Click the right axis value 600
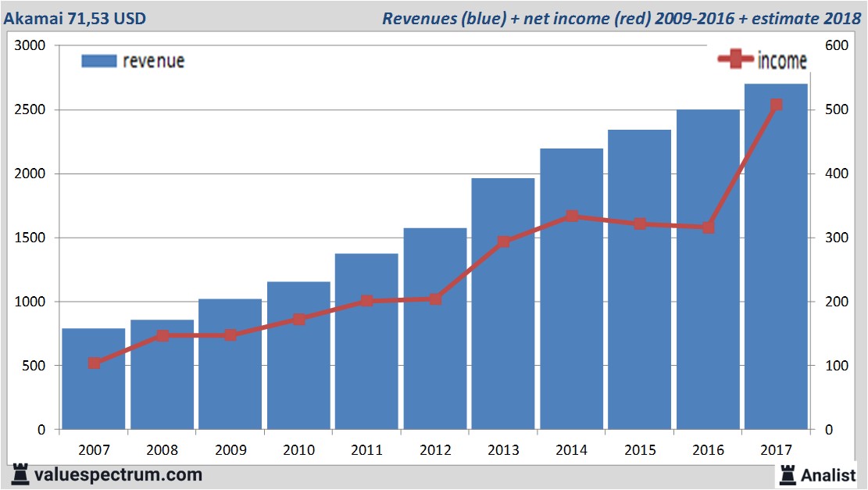Image resolution: width=868 pixels, height=490 pixels. click(837, 45)
